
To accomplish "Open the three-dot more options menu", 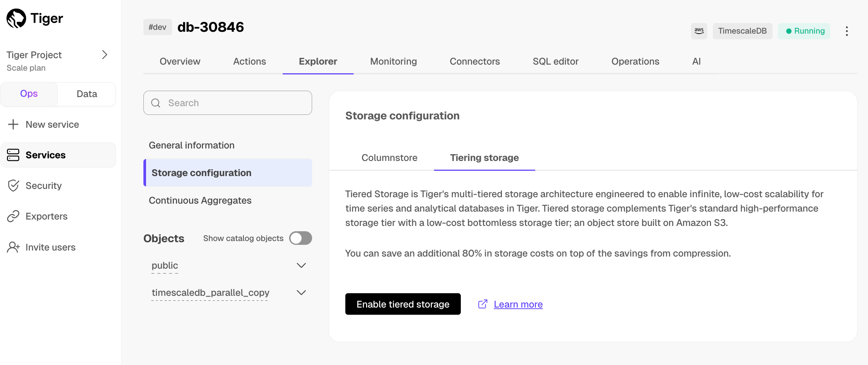I will [846, 31].
